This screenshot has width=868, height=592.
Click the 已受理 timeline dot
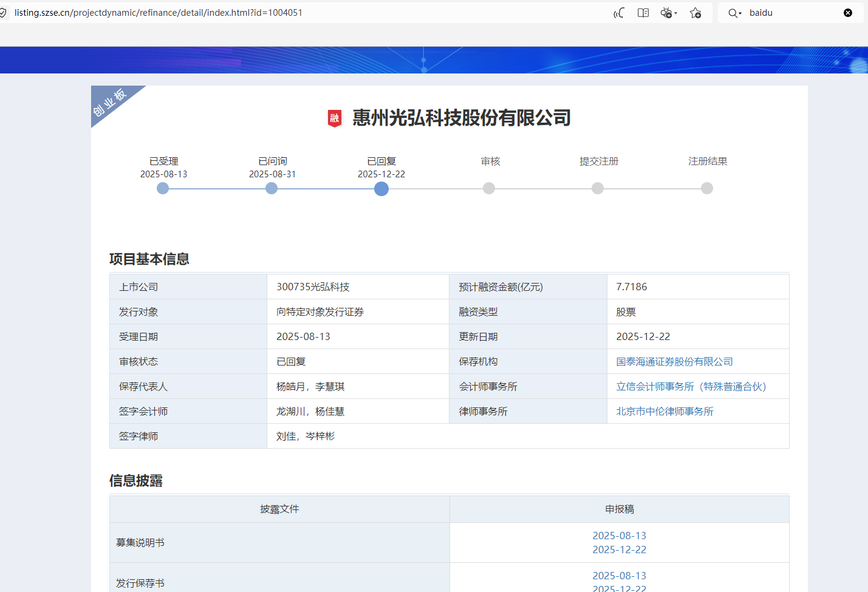[163, 188]
